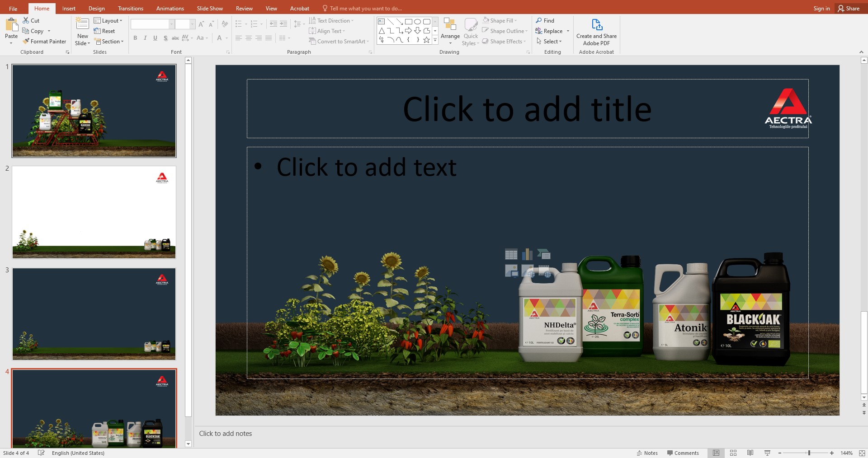Click the zoom slider handle
Screen dimensions: 868x458
(x=809, y=453)
